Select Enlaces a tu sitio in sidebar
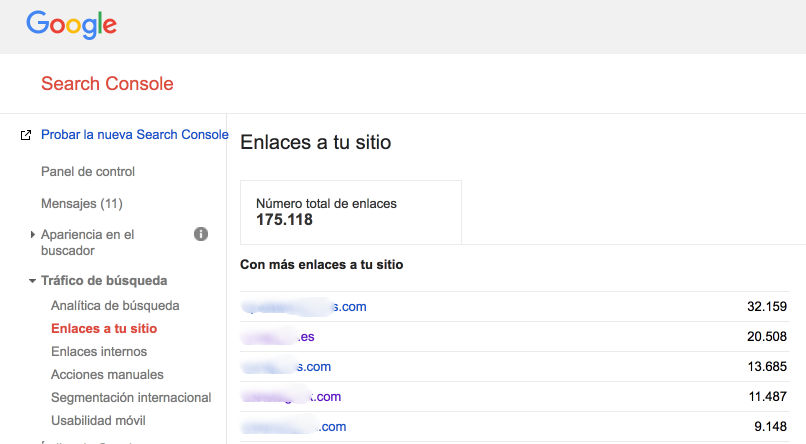806x444 pixels. tap(104, 329)
